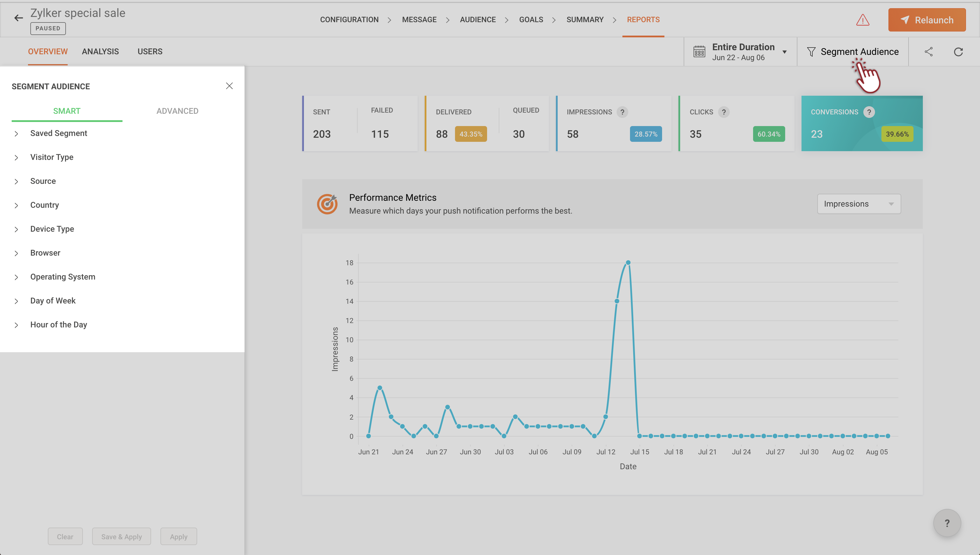This screenshot has height=555, width=980.
Task: Expand the Device Type filter
Action: [x=52, y=229]
